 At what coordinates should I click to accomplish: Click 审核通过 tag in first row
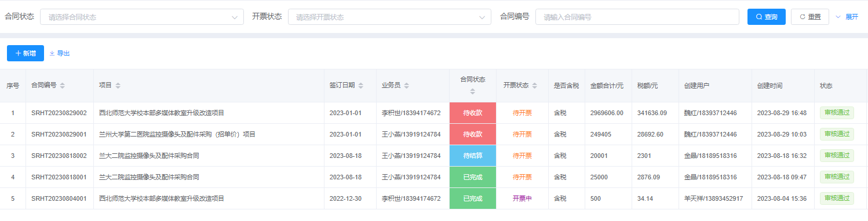(837, 113)
